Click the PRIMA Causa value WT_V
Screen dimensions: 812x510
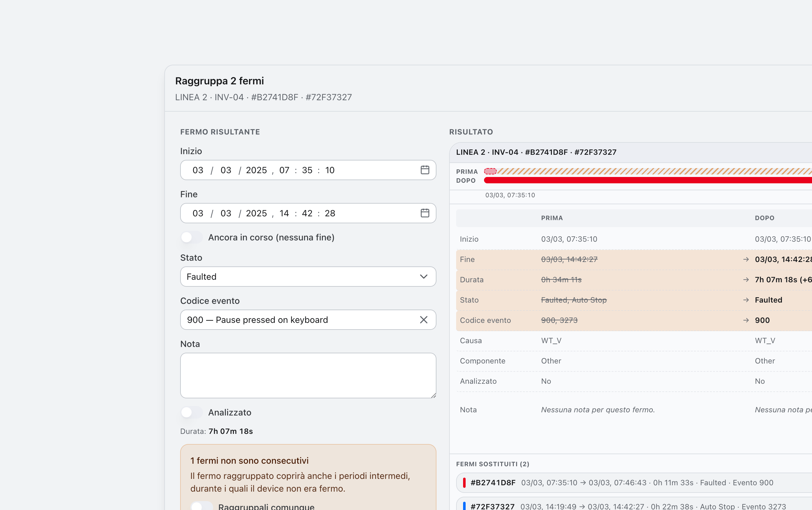pyautogui.click(x=551, y=340)
